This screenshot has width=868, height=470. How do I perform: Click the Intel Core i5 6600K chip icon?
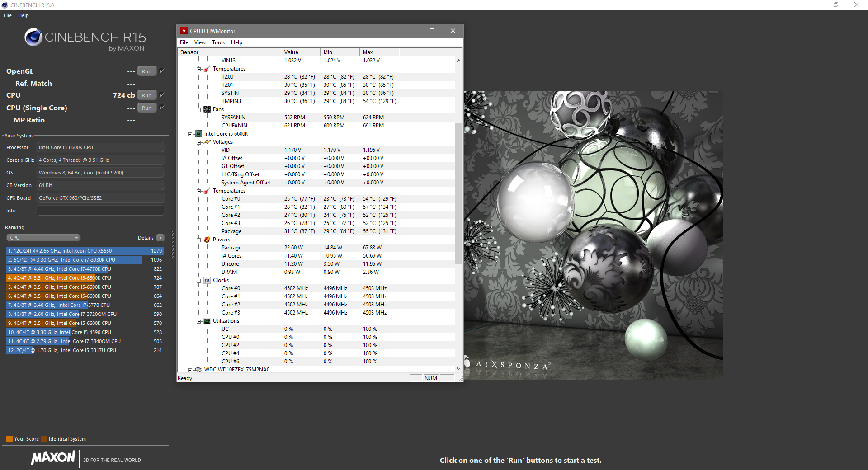[198, 134]
